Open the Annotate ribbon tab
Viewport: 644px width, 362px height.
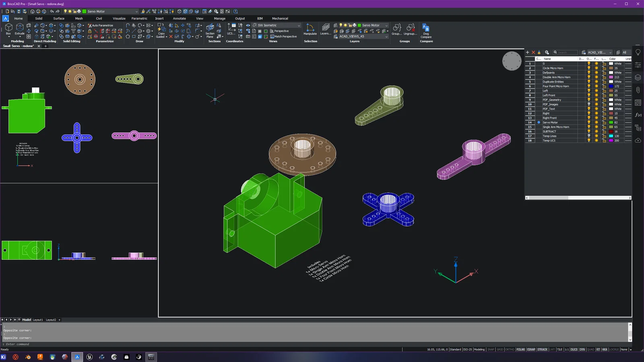click(180, 19)
